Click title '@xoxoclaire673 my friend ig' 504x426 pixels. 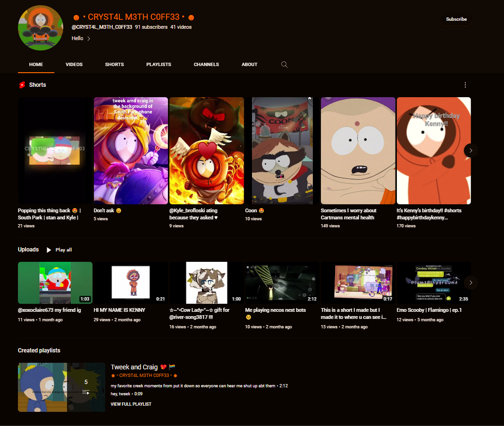tap(49, 310)
